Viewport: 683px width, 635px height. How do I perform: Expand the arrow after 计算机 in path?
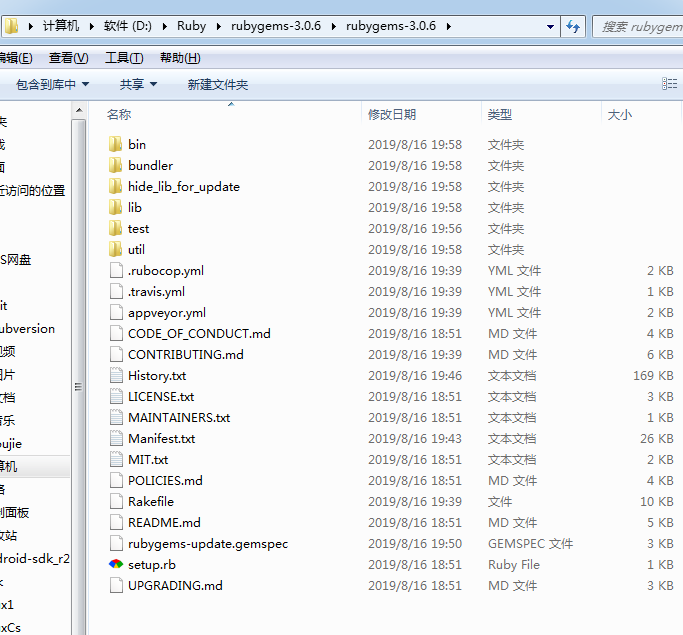click(x=91, y=26)
